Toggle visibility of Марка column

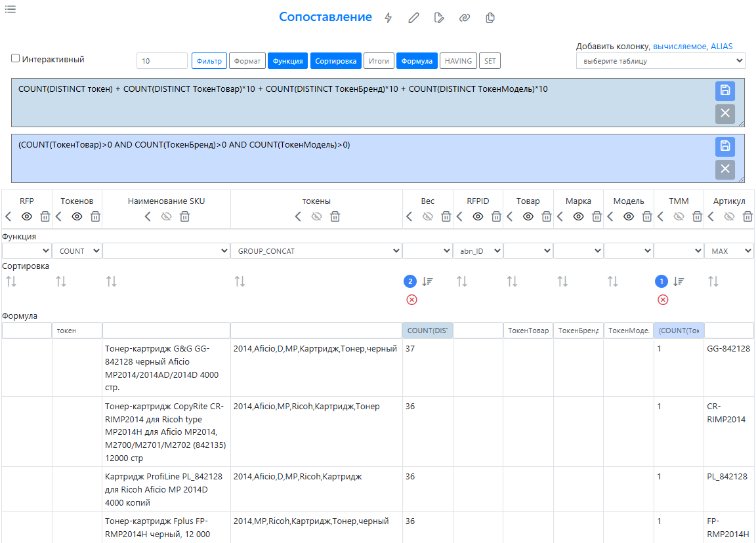tap(579, 217)
